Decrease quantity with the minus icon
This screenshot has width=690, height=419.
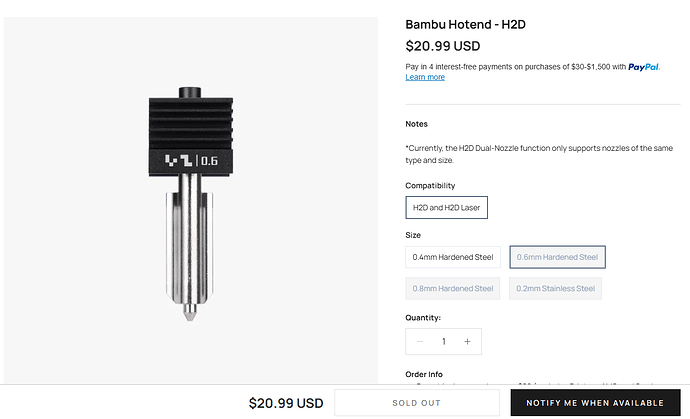[x=420, y=342]
